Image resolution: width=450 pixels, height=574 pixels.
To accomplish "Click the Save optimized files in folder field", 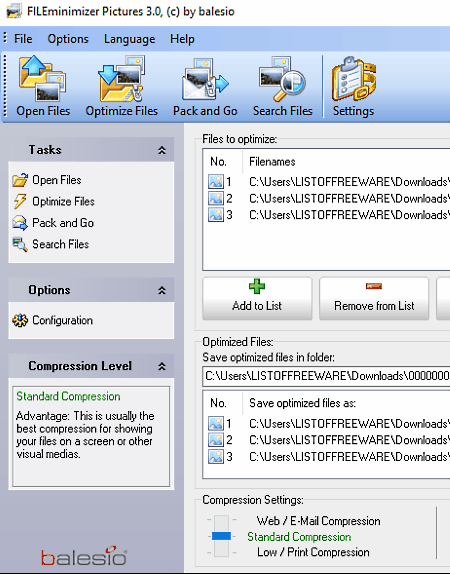I will [x=326, y=376].
